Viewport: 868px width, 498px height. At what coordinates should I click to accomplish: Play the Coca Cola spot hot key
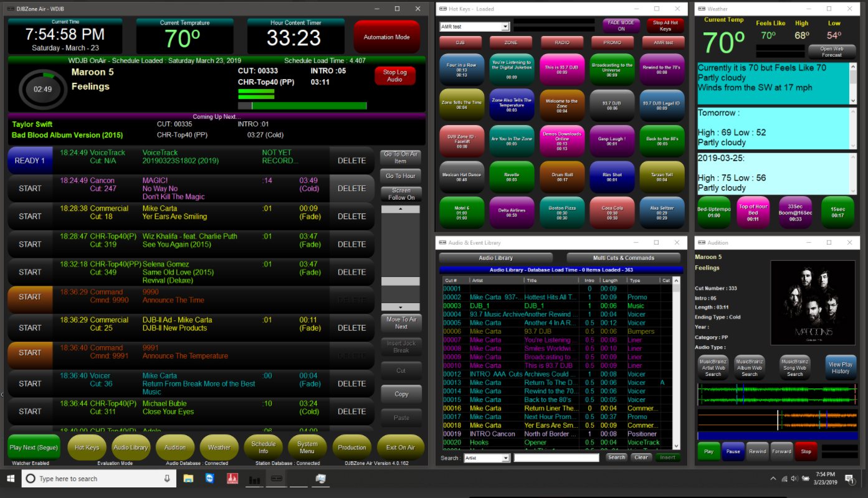[612, 211]
